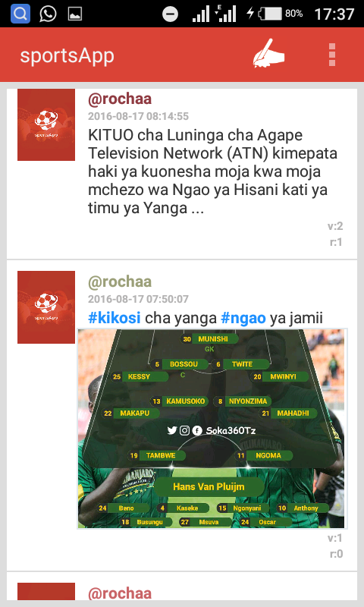This screenshot has width=364, height=607.
Task: Tap the compose post hand-writing icon
Action: [268, 54]
